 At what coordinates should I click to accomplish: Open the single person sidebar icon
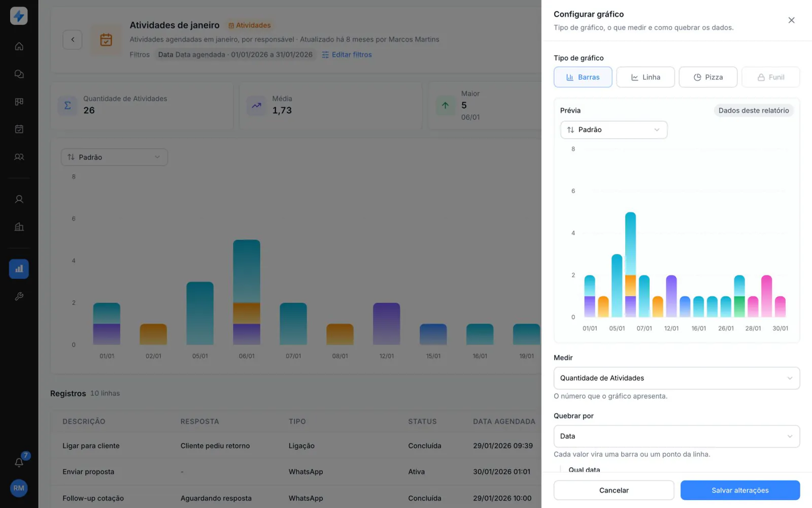19,199
